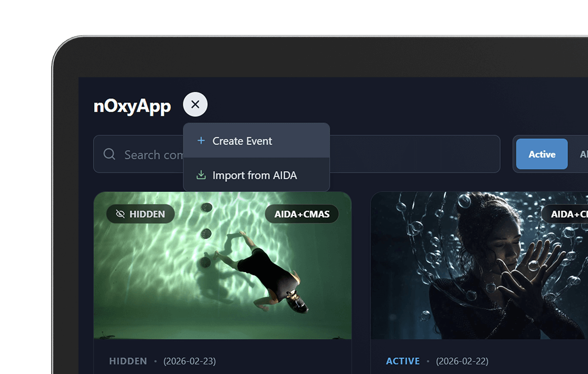Click the AIDA+CMAS badge on the diver card
The image size is (588, 374).
pos(302,214)
